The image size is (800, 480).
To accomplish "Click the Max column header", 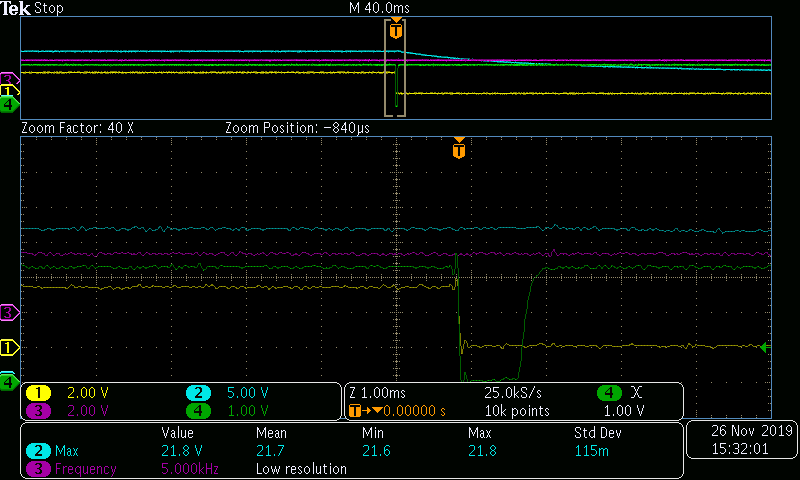I will pos(480,433).
